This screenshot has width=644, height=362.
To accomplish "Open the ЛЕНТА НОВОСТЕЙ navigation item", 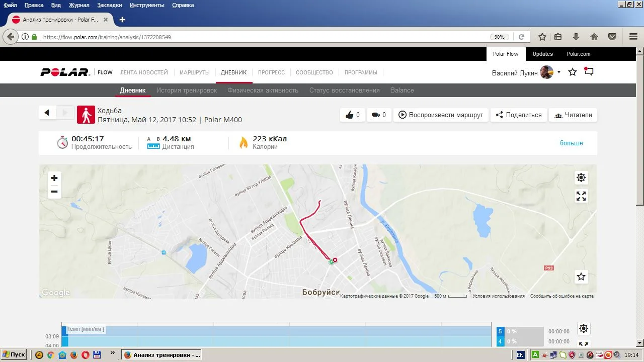I will [x=144, y=72].
